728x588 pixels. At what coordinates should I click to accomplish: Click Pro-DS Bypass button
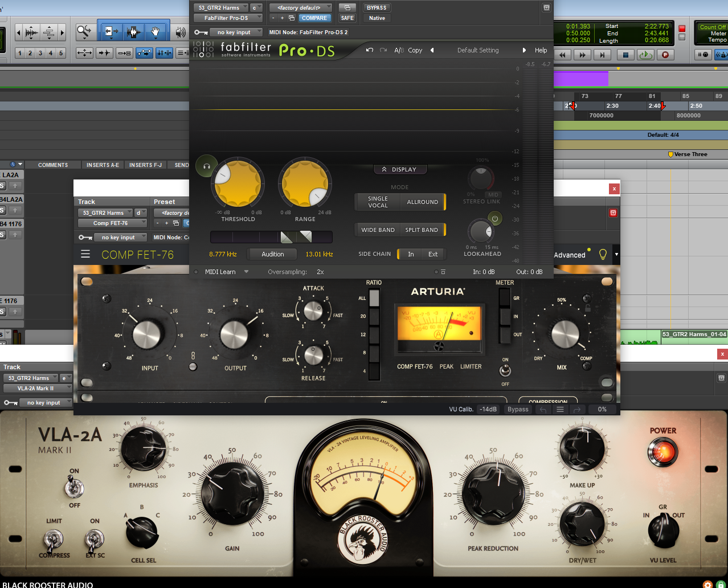pyautogui.click(x=377, y=7)
